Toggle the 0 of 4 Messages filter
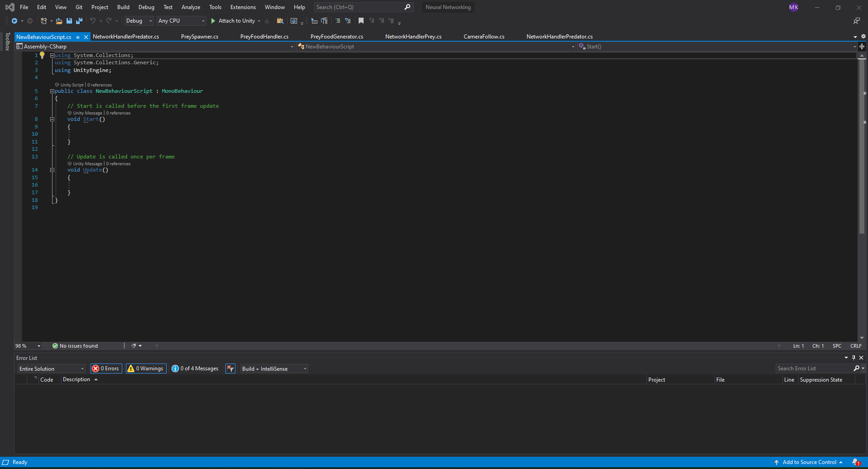This screenshot has height=469, width=868. 195,368
